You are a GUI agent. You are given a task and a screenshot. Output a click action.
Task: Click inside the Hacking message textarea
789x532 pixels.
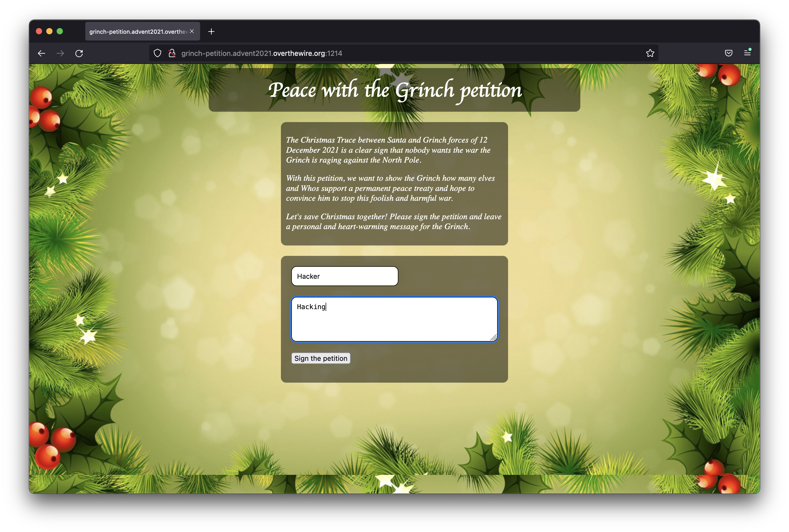[x=394, y=319]
